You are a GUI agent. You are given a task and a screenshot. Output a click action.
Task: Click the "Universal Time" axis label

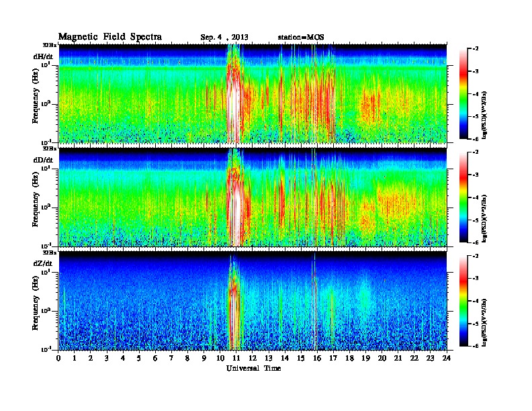click(x=253, y=368)
